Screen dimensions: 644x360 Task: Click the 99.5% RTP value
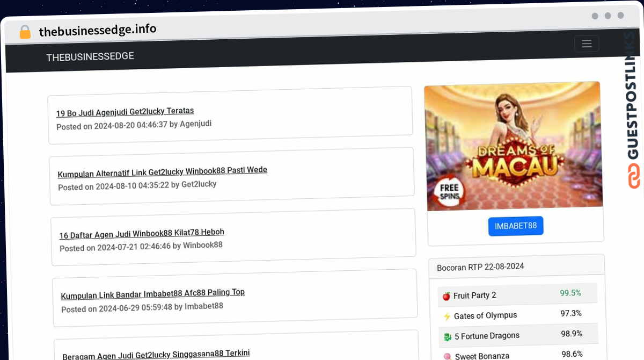tap(570, 293)
